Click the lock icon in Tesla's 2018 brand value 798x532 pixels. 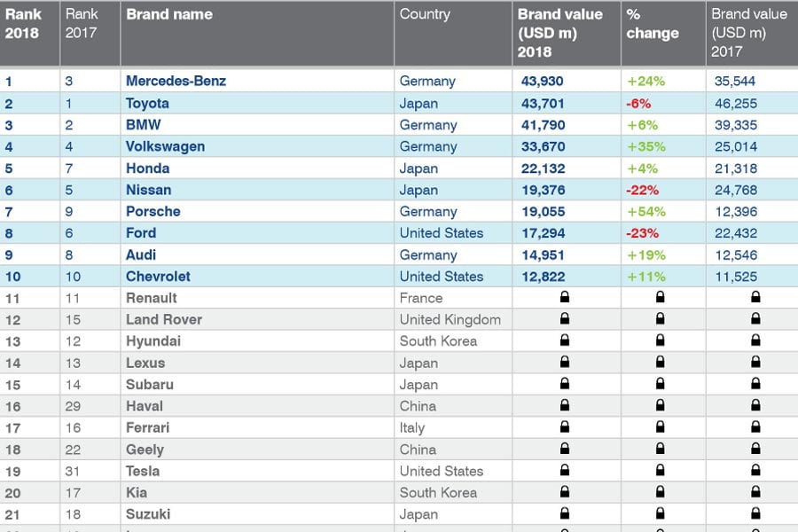tap(565, 471)
